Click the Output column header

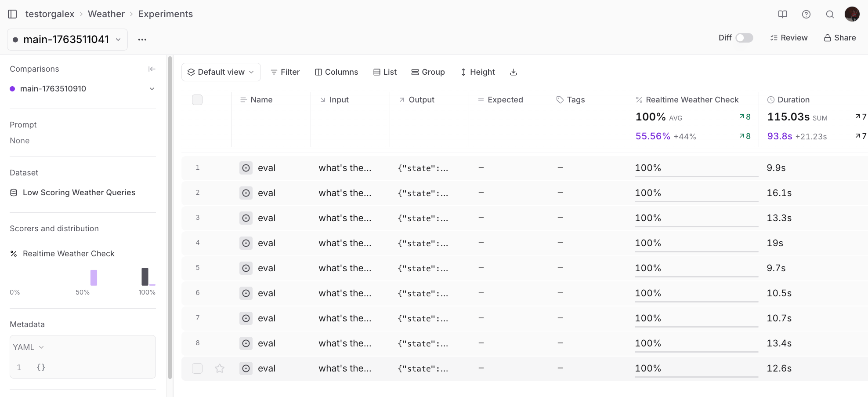click(x=421, y=100)
